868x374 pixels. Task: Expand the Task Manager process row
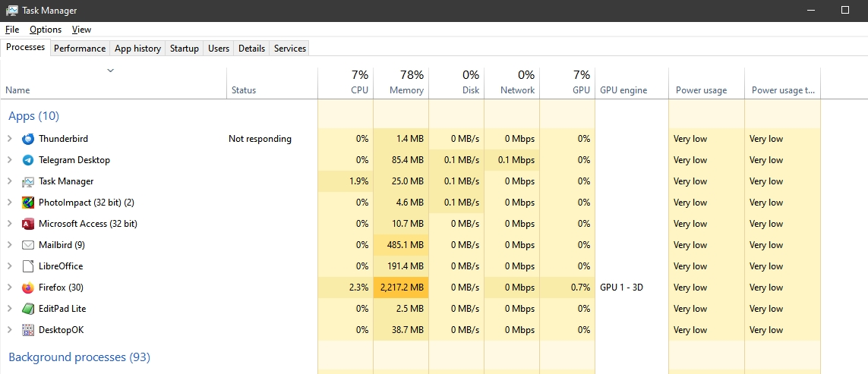(x=9, y=181)
